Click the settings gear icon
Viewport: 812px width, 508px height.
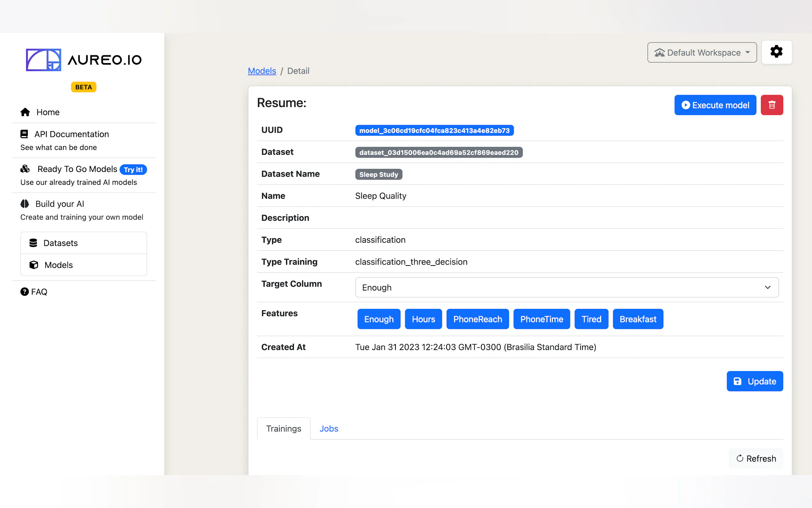776,52
